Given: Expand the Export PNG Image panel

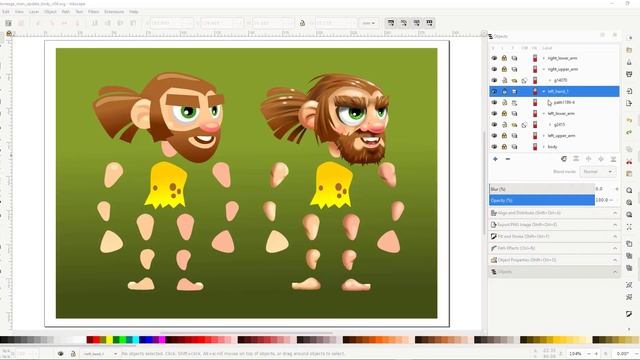Looking at the screenshot, I should pyautogui.click(x=554, y=225).
